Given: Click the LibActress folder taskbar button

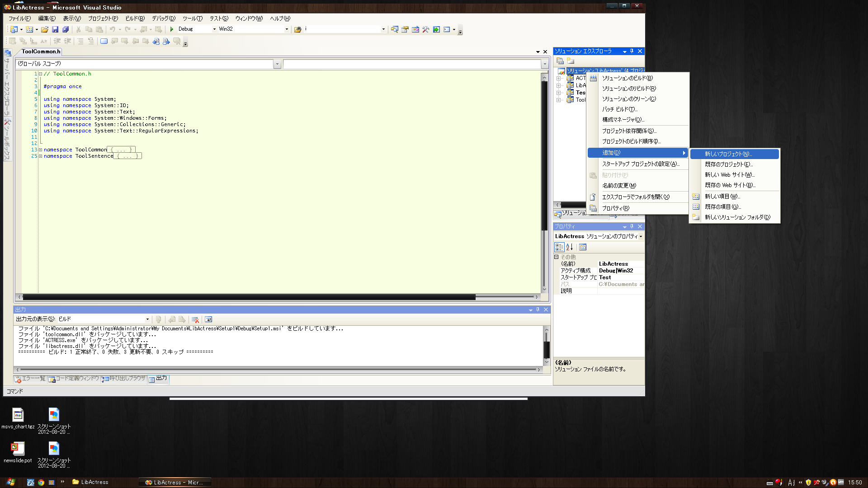Looking at the screenshot, I should point(90,482).
